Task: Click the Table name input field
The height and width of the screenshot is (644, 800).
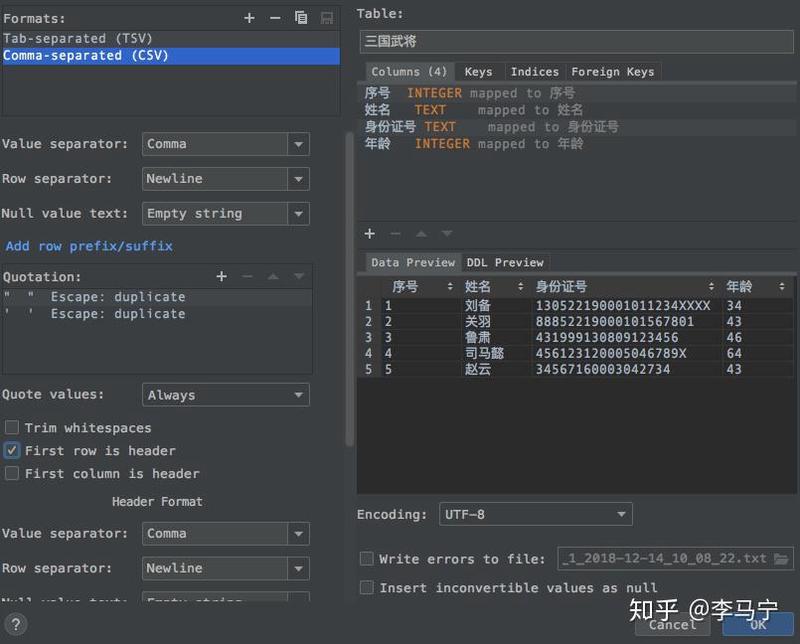Action: coord(575,42)
